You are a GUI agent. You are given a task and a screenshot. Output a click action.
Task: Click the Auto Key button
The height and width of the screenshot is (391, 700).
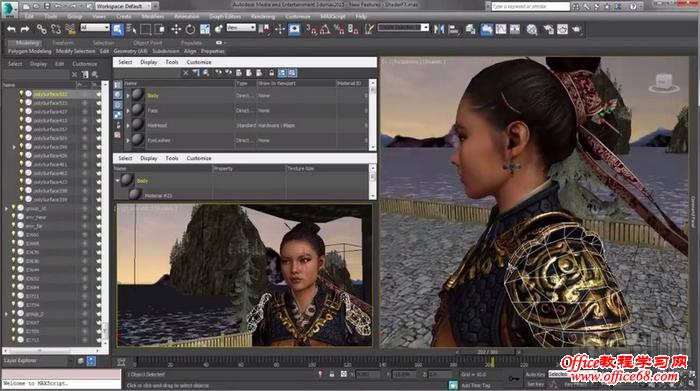[x=535, y=374]
